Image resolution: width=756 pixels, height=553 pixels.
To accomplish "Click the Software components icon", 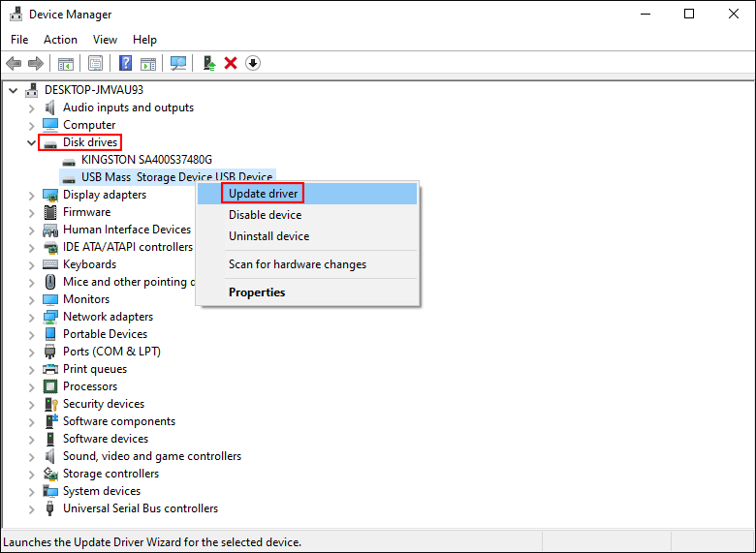I will (51, 421).
